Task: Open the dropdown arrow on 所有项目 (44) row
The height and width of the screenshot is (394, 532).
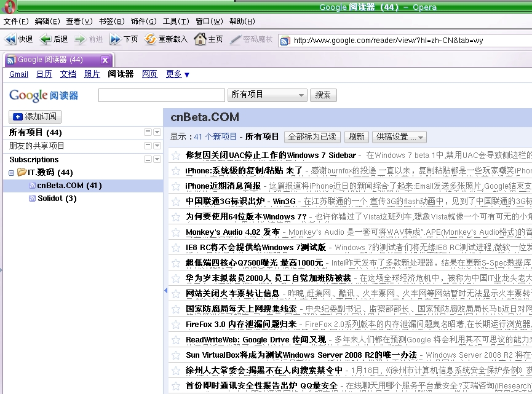Action: tap(157, 132)
